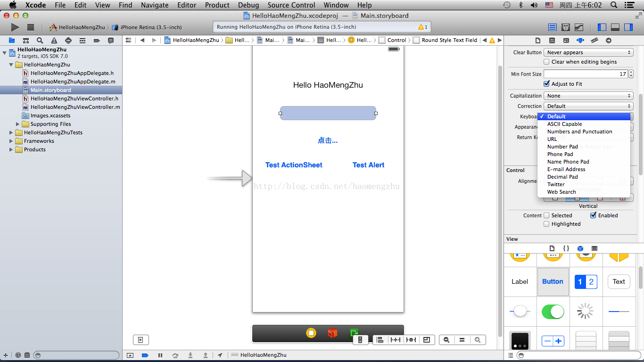Adjust the Min Font Size stepper

click(631, 74)
